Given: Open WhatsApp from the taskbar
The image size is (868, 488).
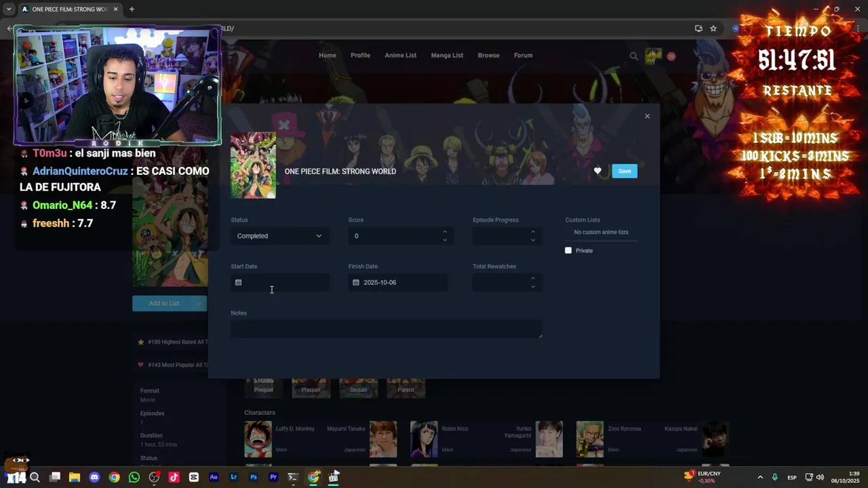Looking at the screenshot, I should point(134,477).
